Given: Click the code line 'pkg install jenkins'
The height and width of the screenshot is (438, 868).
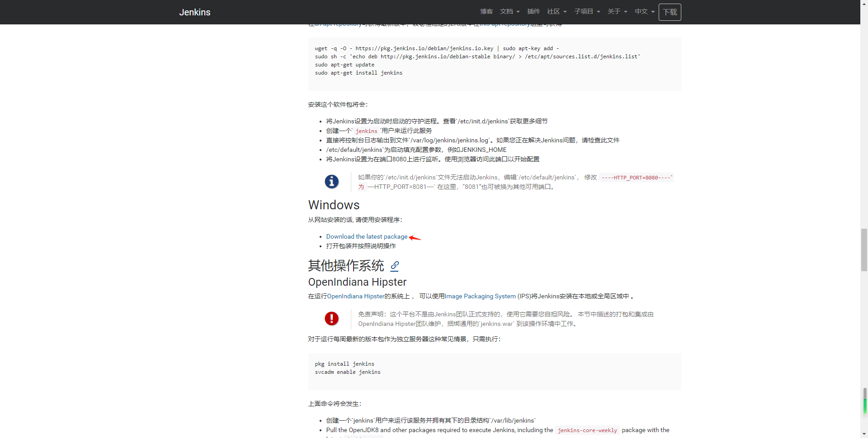Looking at the screenshot, I should point(344,364).
